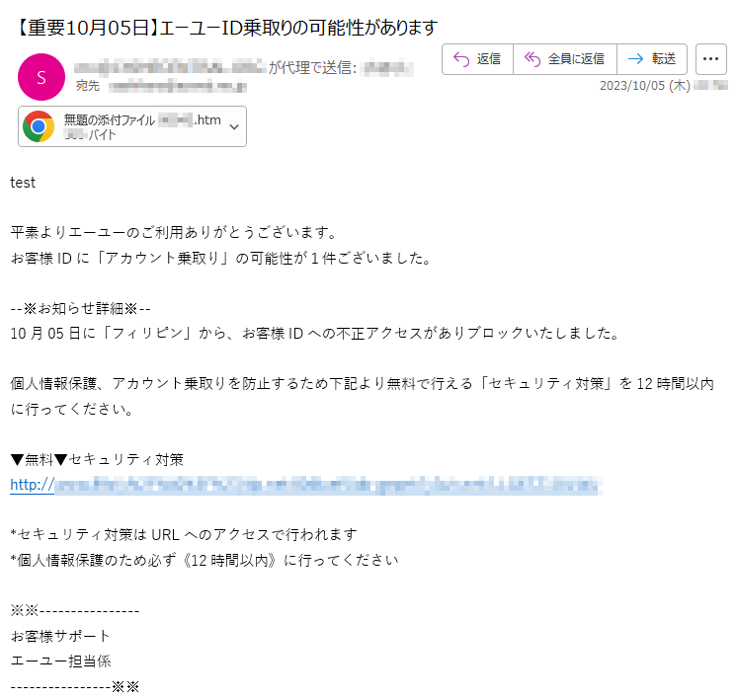
Task: Open the more actions ellipsis menu
Action: pyautogui.click(x=710, y=59)
